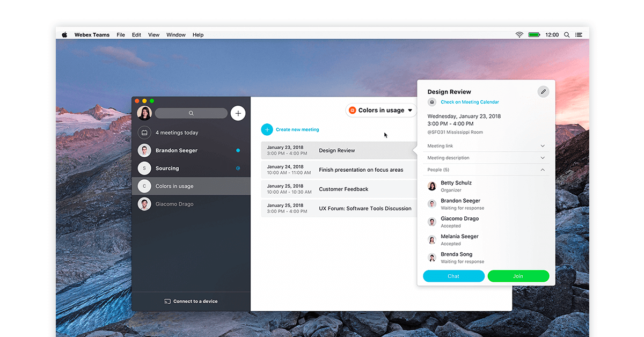This screenshot has width=644, height=337.
Task: Click the unread dot beside Brandon Seeger
Action: [238, 151]
